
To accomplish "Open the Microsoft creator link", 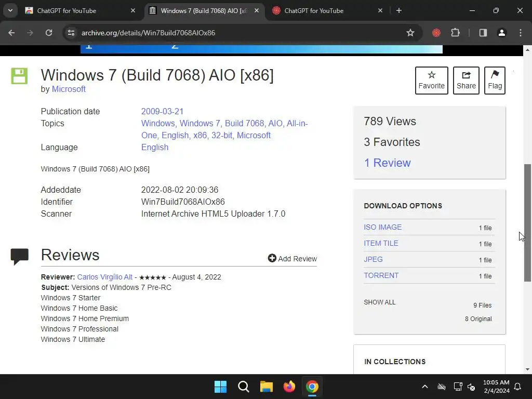I will click(x=69, y=89).
